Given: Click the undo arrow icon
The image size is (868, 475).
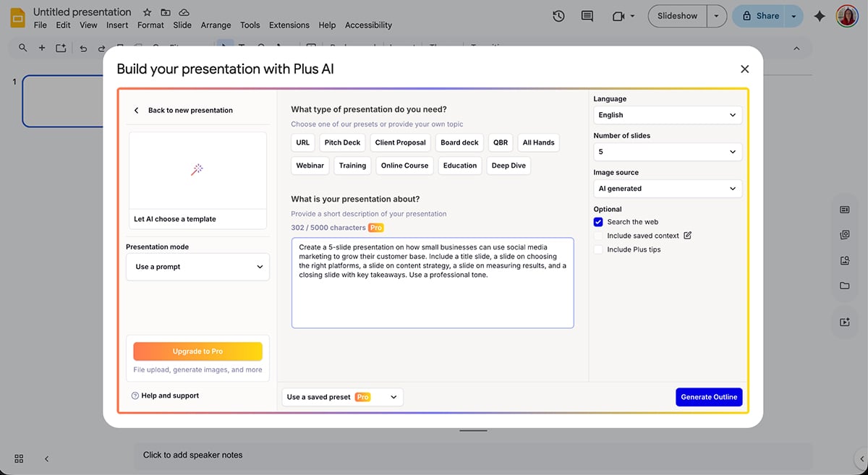Looking at the screenshot, I should [83, 48].
